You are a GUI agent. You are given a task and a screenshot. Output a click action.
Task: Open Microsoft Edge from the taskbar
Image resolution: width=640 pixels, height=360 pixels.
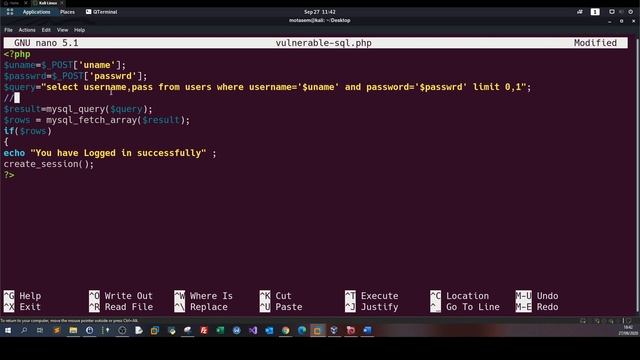[302, 331]
